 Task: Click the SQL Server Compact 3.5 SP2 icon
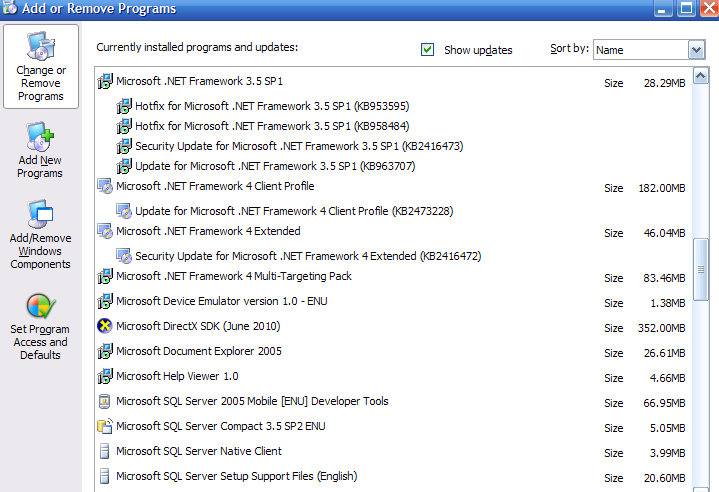[105, 426]
